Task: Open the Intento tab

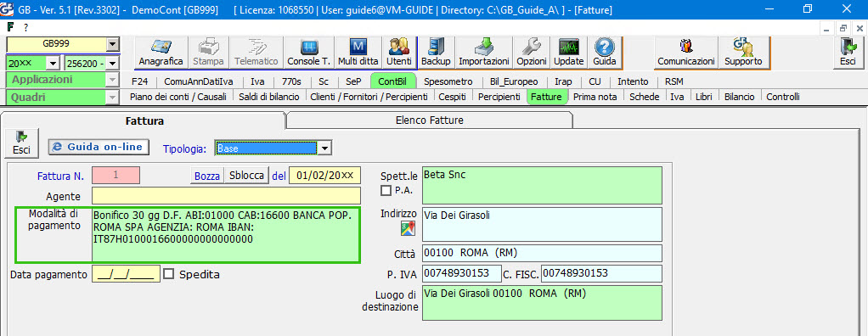Action: point(633,81)
